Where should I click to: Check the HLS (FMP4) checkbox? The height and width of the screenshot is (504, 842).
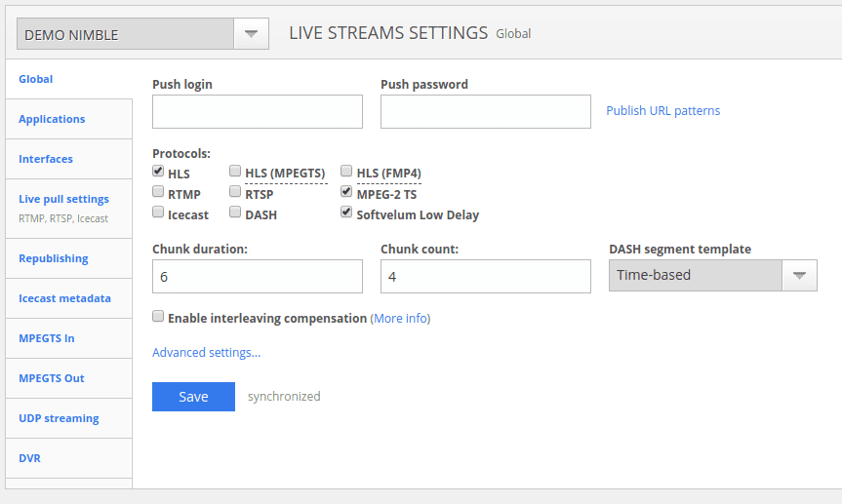point(346,172)
